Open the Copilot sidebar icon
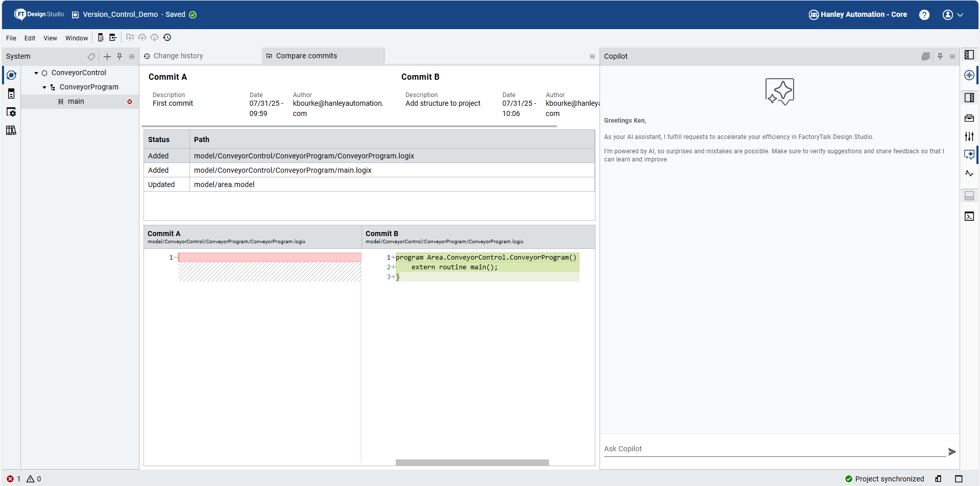 tap(969, 155)
